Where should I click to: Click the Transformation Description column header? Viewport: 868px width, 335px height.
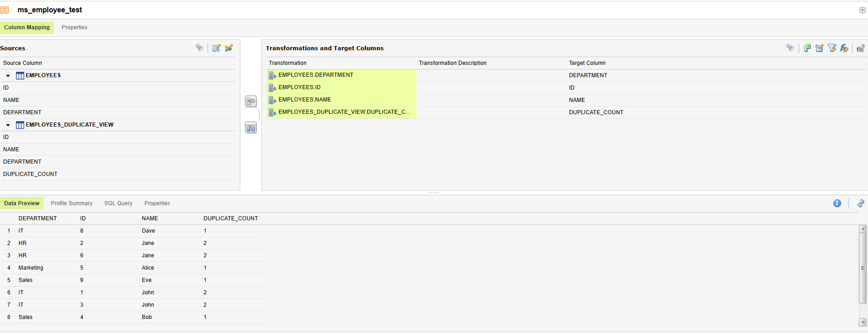click(453, 63)
